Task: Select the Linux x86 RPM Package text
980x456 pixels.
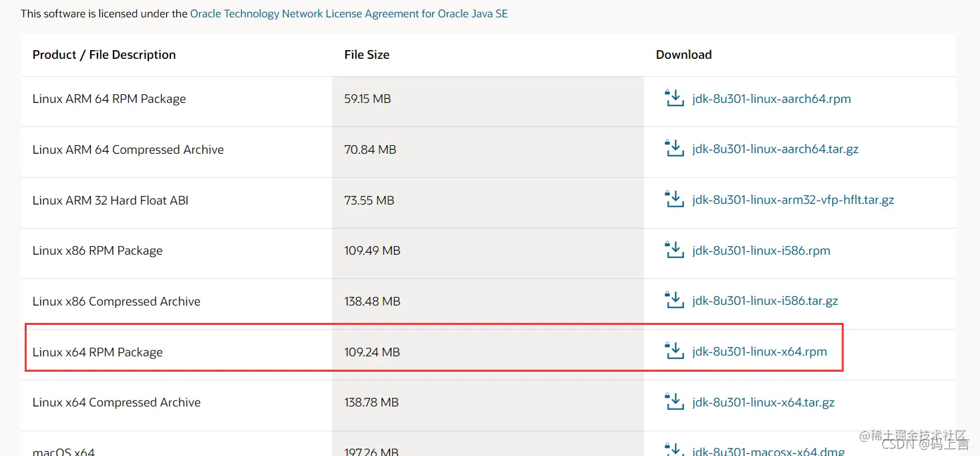Action: (x=98, y=251)
